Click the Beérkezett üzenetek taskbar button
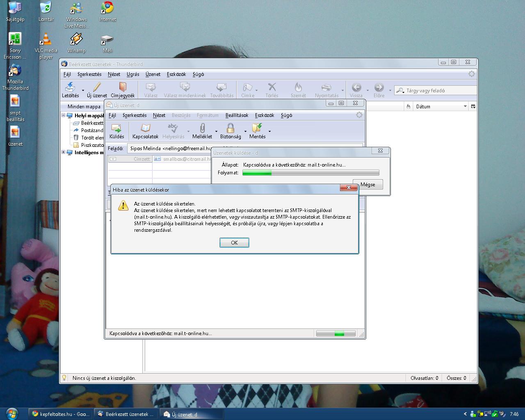This screenshot has width=525, height=420. [x=126, y=414]
